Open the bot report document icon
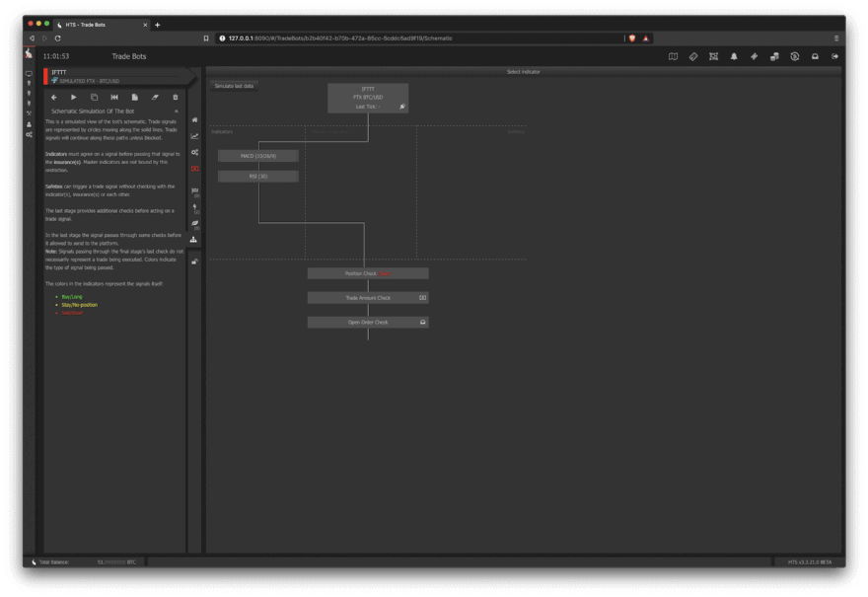Viewport: 868px width, 597px height. [x=134, y=98]
